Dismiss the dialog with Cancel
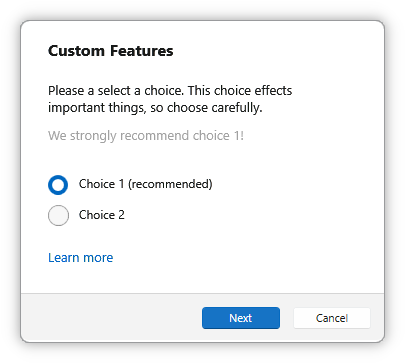 [332, 318]
